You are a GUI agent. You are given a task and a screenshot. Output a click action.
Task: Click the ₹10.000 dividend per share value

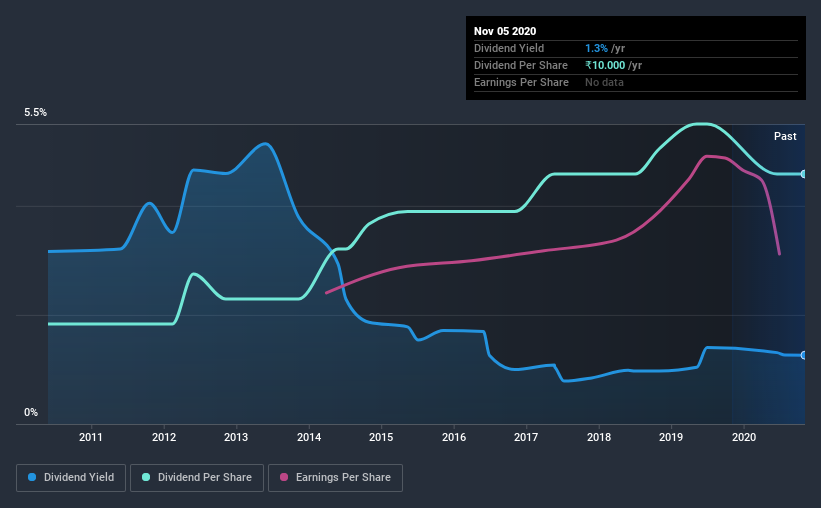click(x=605, y=65)
